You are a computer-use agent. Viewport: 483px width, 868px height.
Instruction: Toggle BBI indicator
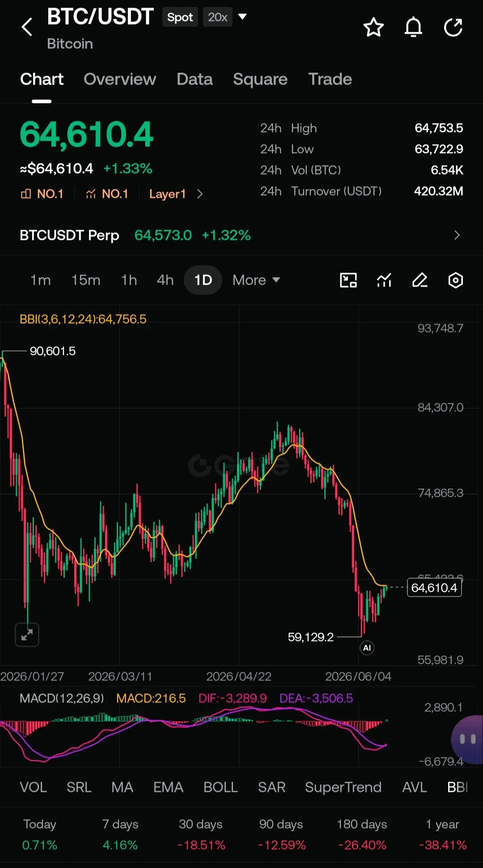click(458, 787)
